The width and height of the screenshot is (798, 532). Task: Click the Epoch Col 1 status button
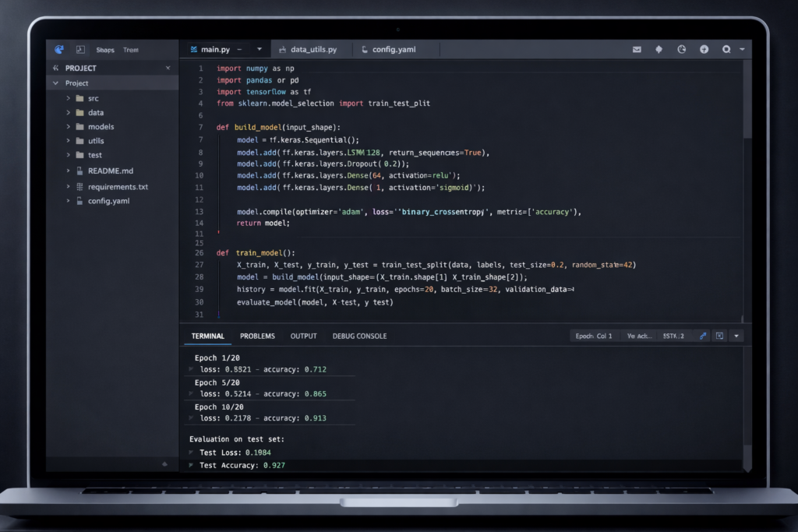594,336
